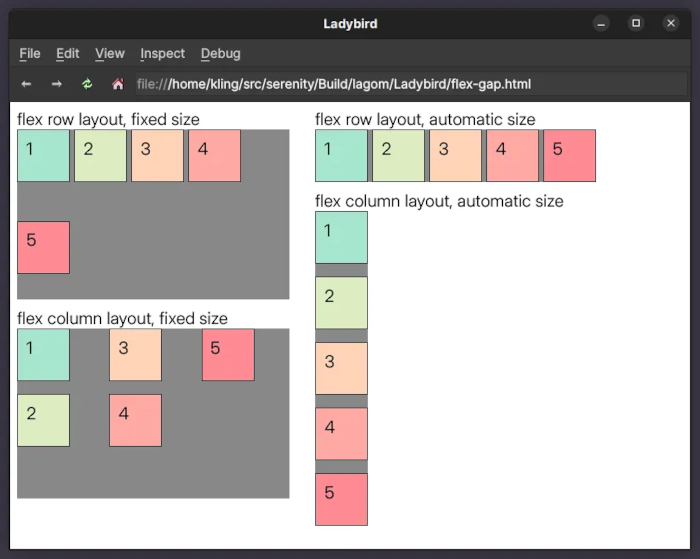
Task: Click box 1 in automatic-size row layout
Action: [342, 156]
